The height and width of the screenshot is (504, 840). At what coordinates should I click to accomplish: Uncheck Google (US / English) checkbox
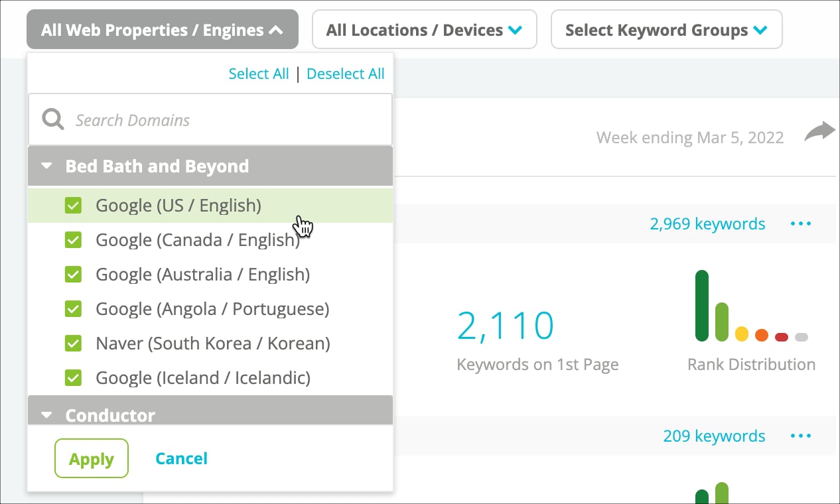(73, 206)
